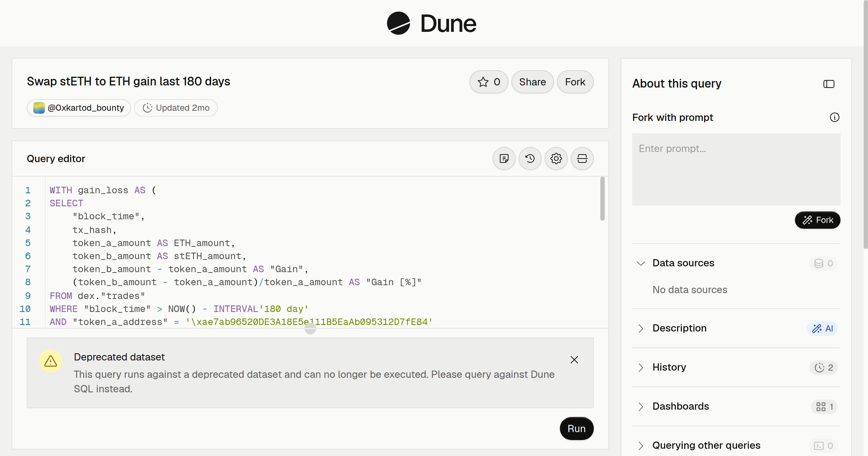This screenshot has width=868, height=456.
Task: Click 'No data sources' text
Action: [690, 290]
